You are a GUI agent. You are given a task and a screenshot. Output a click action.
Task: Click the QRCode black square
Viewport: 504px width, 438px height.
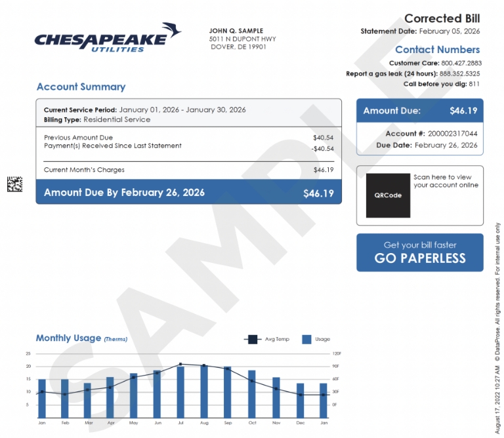coord(388,195)
